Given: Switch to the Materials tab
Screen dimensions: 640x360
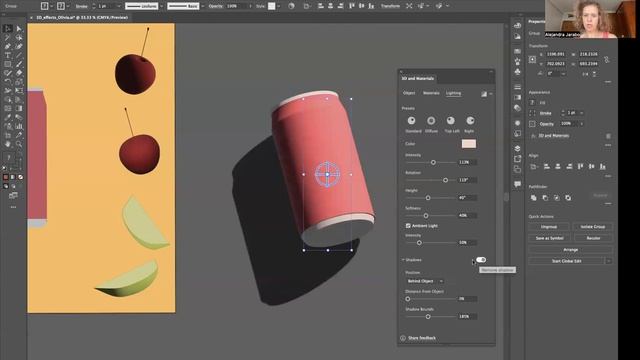Looking at the screenshot, I should 431,93.
